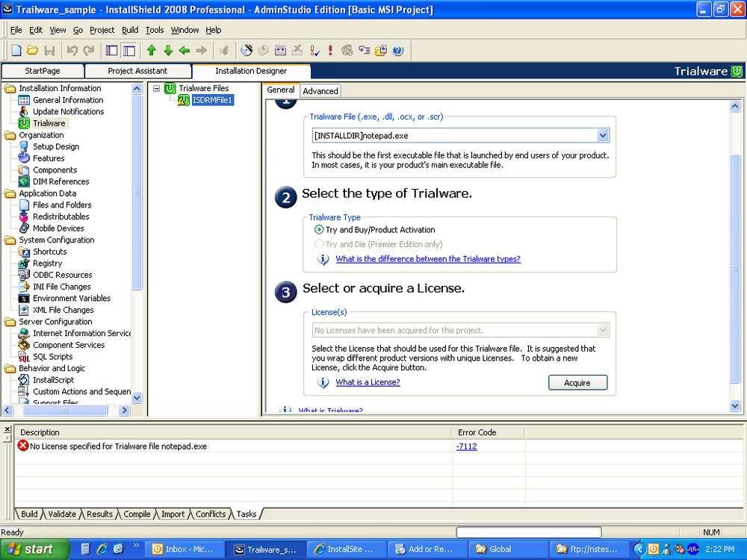Click the New project icon in toolbar
The width and height of the screenshot is (747, 560).
(x=16, y=51)
